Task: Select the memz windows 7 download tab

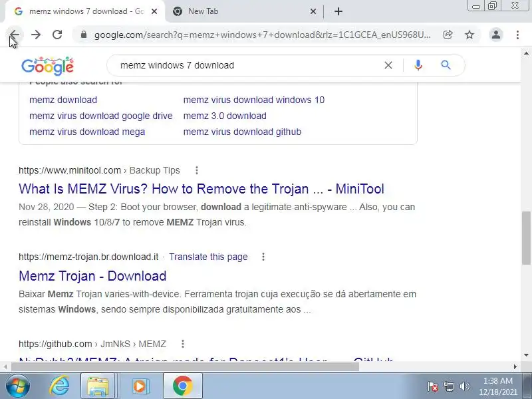Action: pos(85,11)
